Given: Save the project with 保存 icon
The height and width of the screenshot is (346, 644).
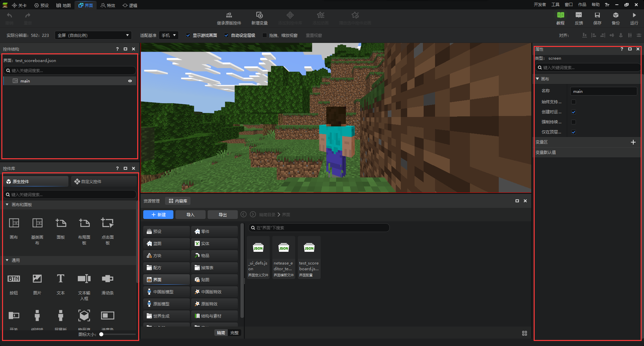Looking at the screenshot, I should [x=597, y=15].
